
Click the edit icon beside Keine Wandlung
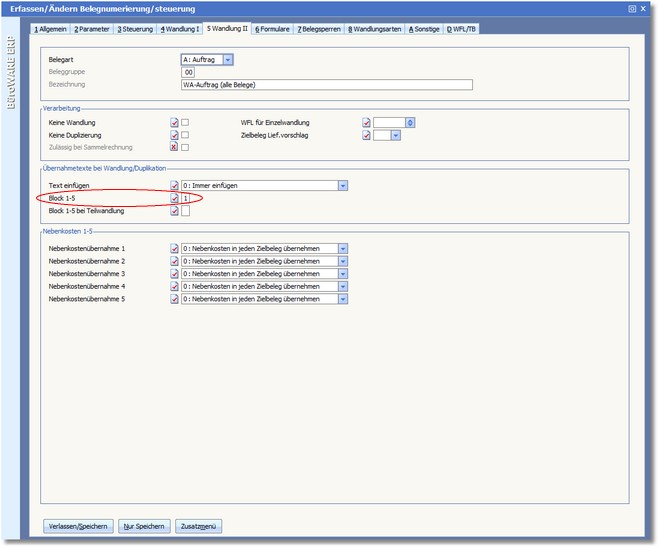click(174, 122)
